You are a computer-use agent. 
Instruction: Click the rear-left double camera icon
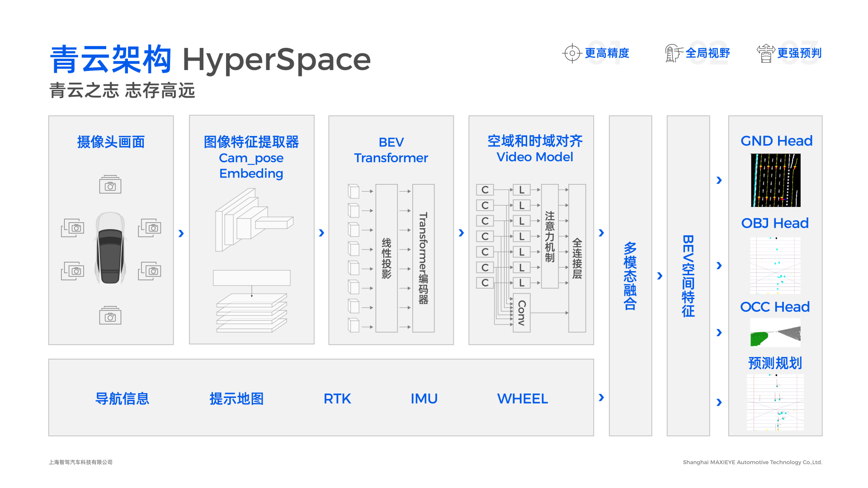(73, 271)
